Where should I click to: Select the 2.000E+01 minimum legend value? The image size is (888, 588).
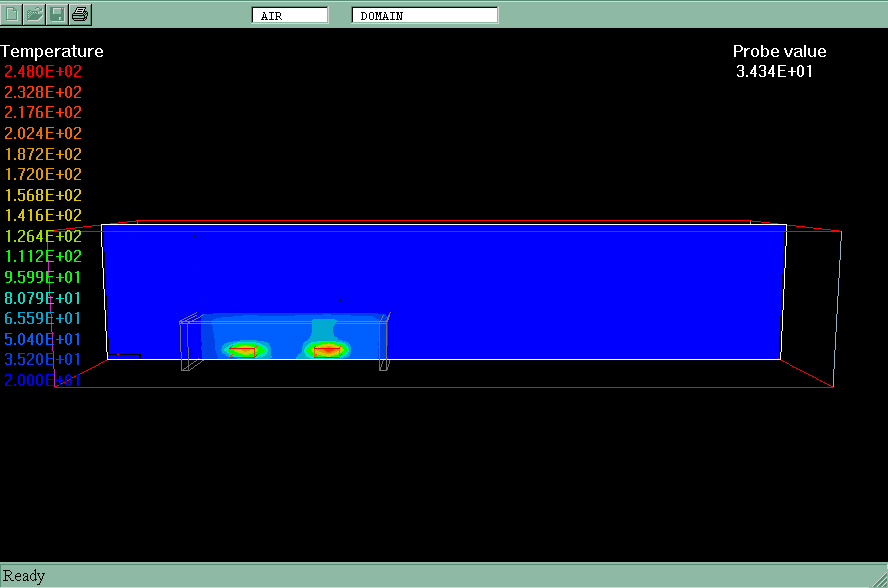coord(43,381)
